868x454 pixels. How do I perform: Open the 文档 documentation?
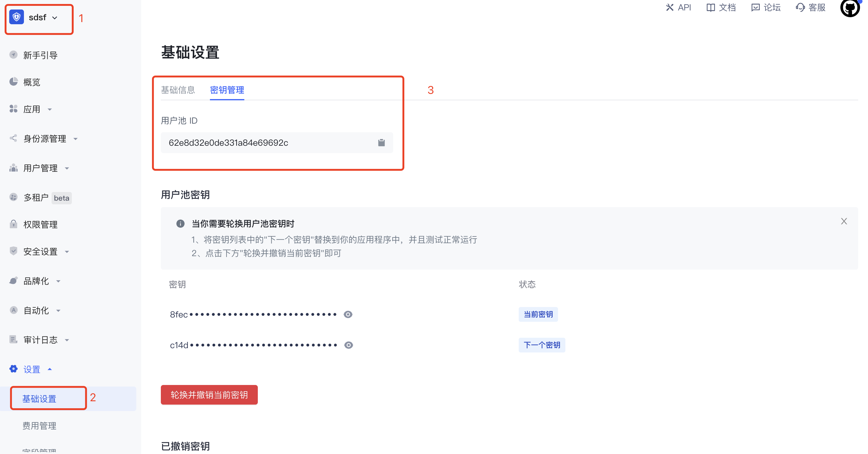[721, 7]
